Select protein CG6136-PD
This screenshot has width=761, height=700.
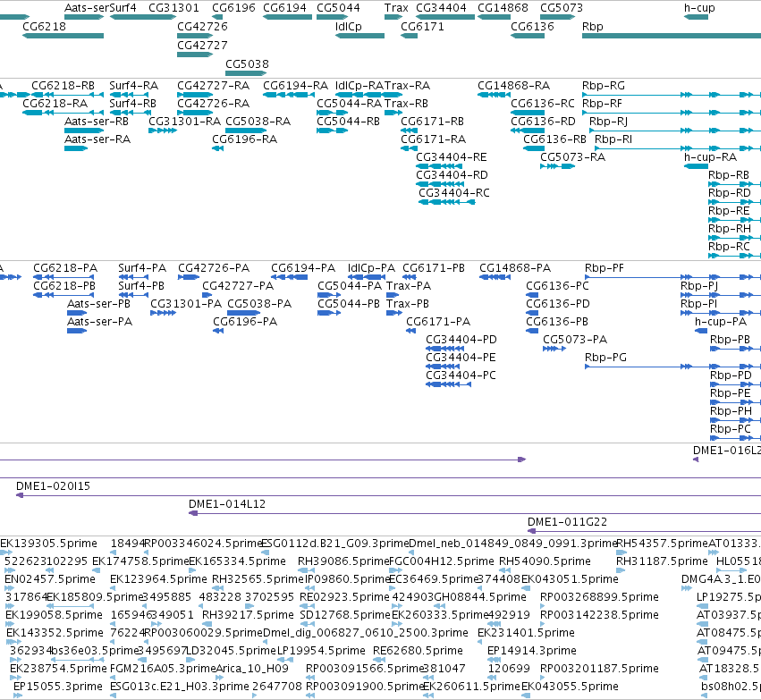tap(532, 313)
